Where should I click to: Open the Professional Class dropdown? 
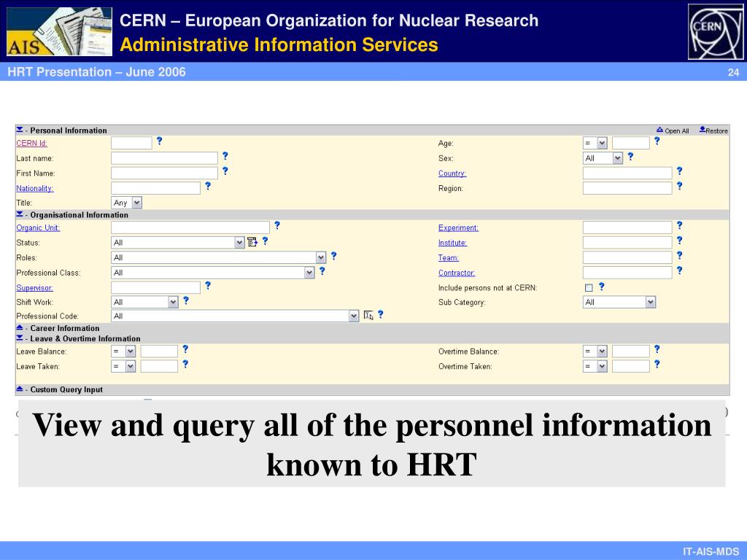point(213,273)
